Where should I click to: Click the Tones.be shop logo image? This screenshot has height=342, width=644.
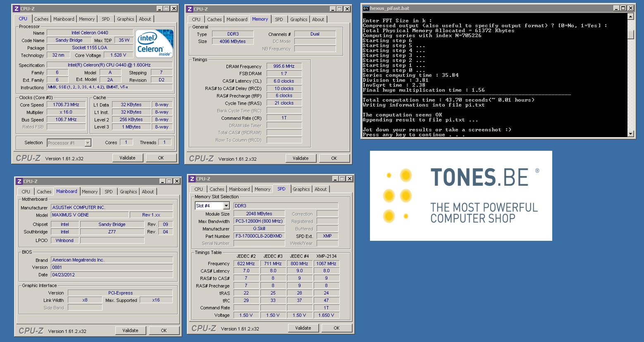(461, 196)
